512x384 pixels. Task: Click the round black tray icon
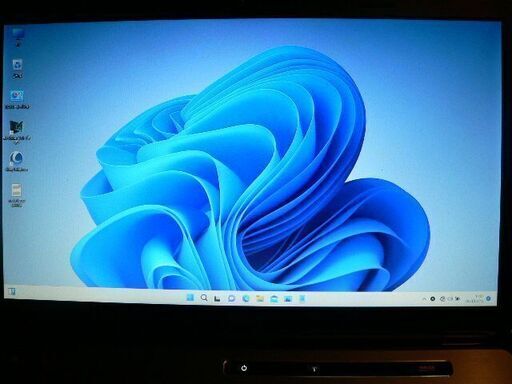433,299
